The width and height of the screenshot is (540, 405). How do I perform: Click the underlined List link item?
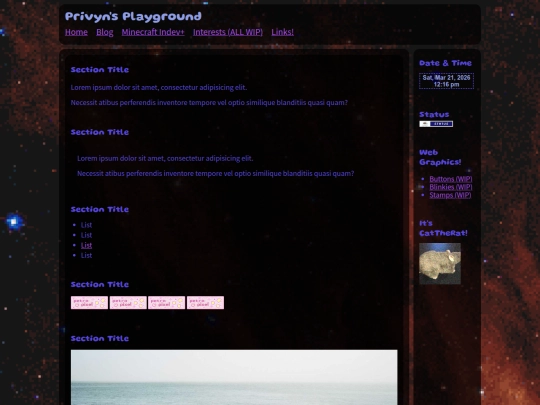[x=86, y=245]
